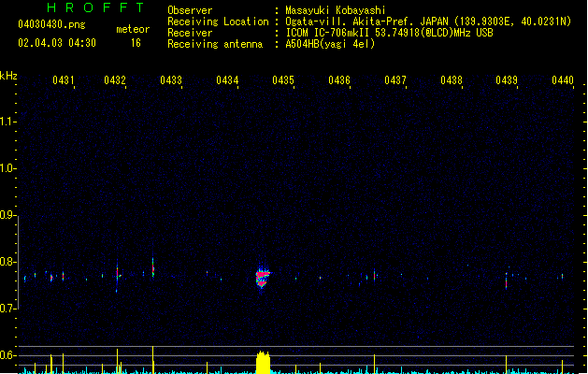This screenshot has height=374, width=588.
Task: Click the 'Receiving Location' label
Action: (x=218, y=22)
